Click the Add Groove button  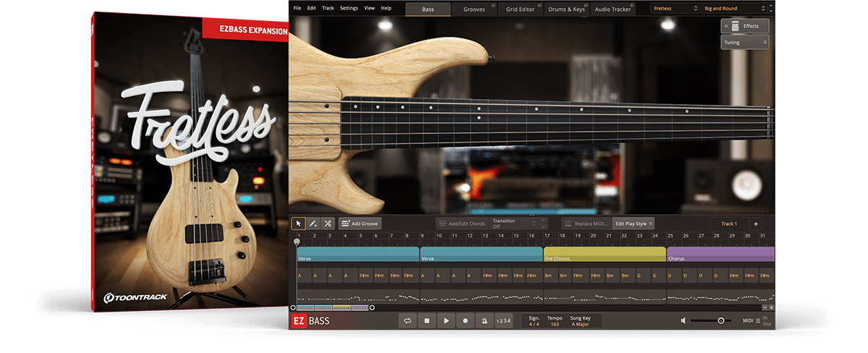[x=359, y=224]
